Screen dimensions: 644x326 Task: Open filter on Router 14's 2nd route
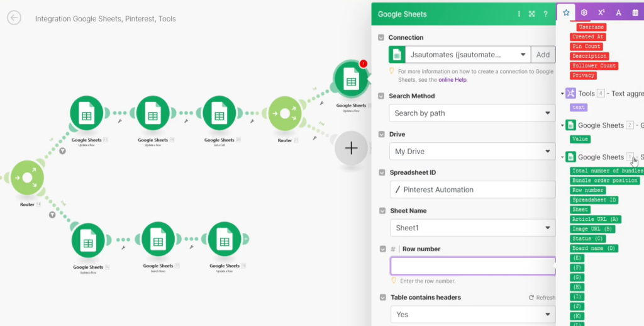pos(52,215)
